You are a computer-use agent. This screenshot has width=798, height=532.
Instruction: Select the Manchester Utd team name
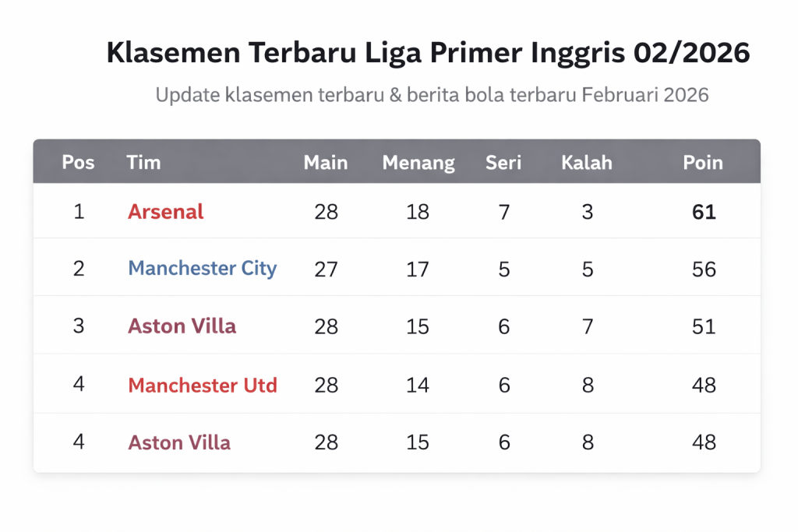tap(203, 385)
